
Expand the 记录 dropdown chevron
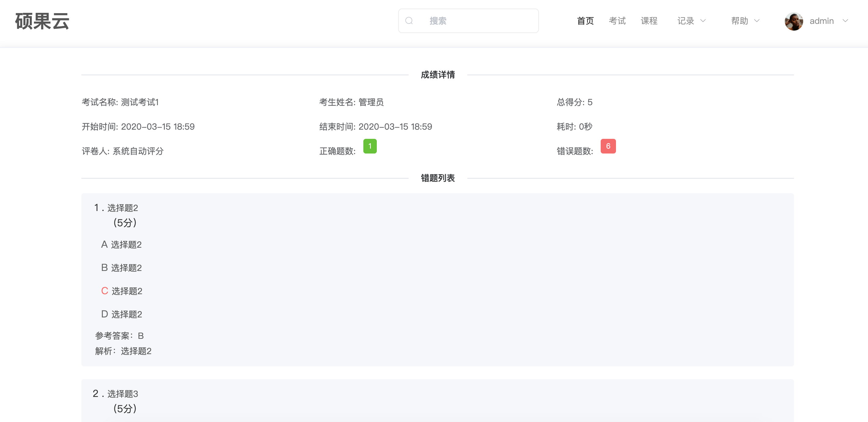coord(703,21)
